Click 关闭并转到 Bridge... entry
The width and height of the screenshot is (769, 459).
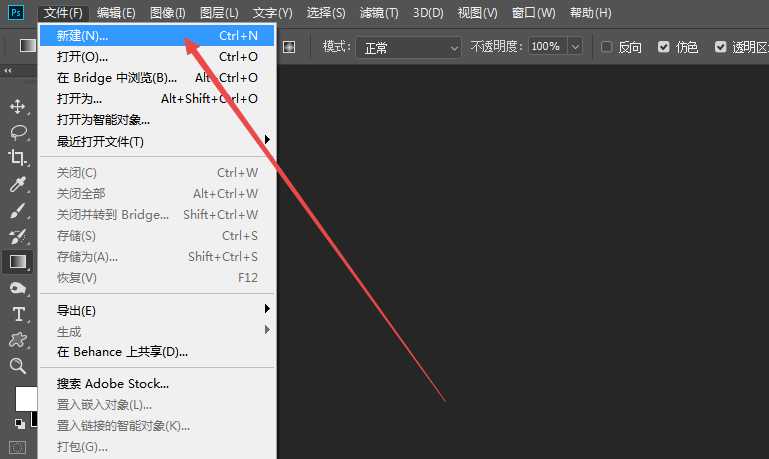(156, 215)
